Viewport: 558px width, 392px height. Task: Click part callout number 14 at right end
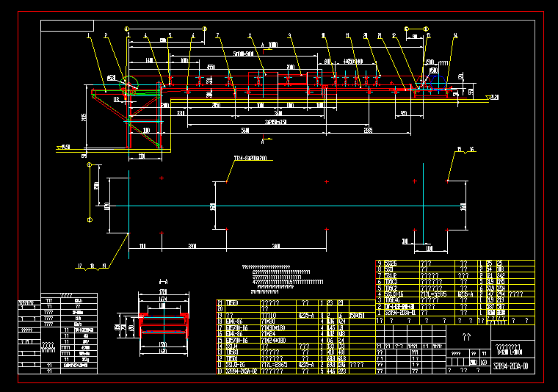[x=455, y=35]
